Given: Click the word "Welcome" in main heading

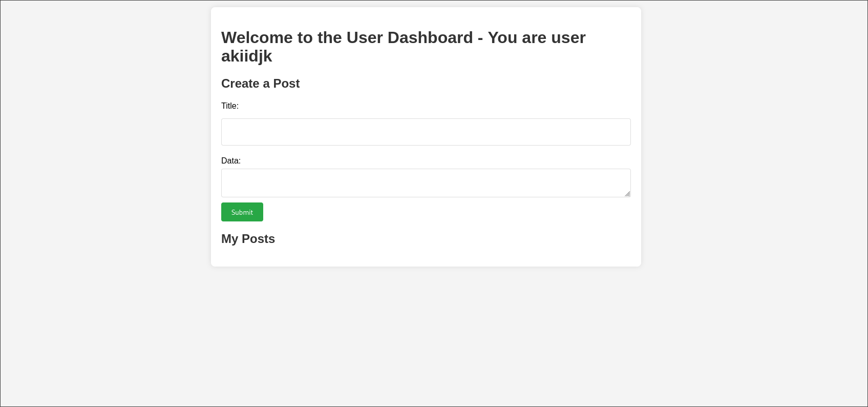Looking at the screenshot, I should coord(257,38).
